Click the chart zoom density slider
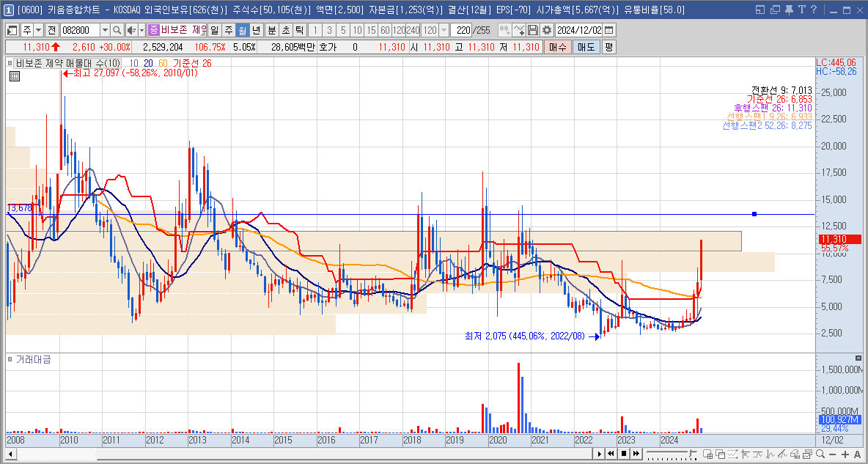The height and width of the screenshot is (464, 868). tap(672, 454)
